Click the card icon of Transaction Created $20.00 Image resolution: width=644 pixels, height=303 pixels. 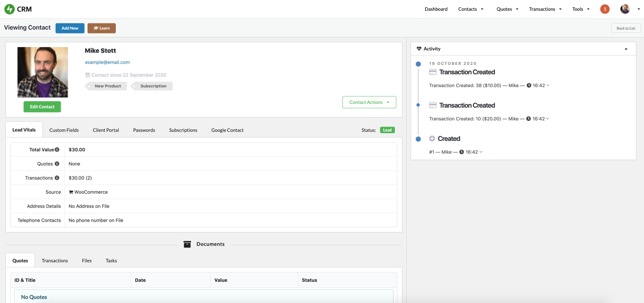point(433,105)
